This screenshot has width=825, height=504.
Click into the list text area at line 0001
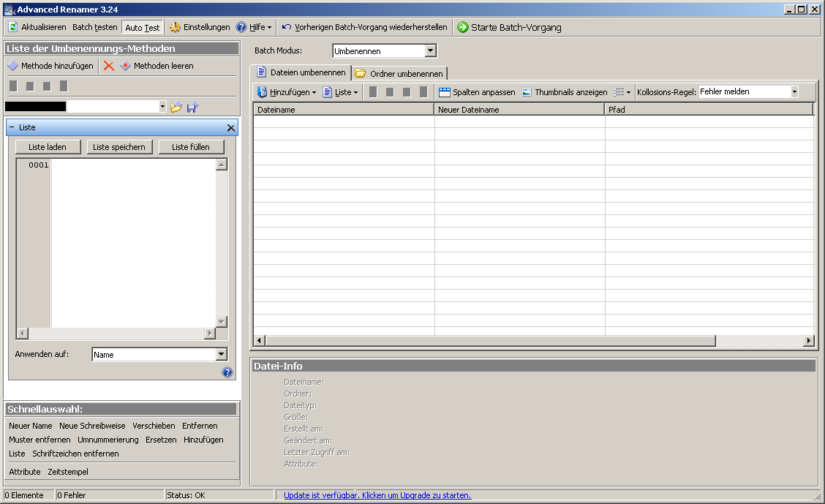click(133, 165)
